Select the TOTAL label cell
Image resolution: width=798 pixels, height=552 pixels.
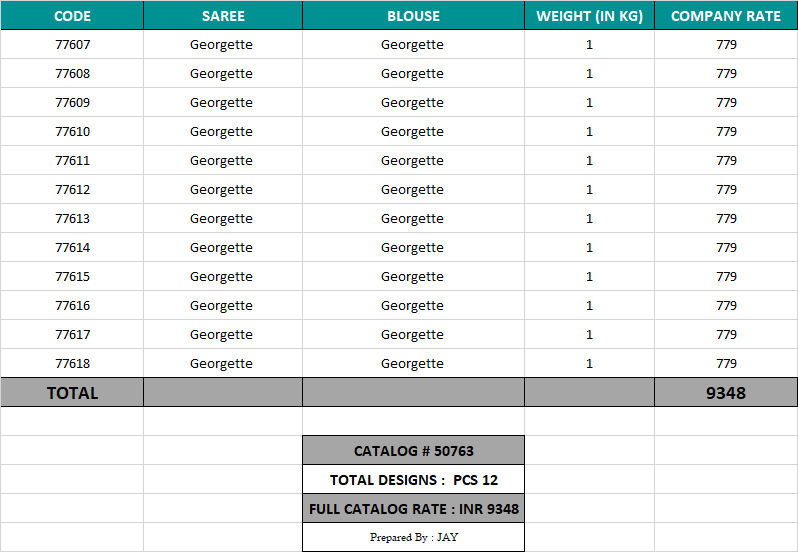72,393
